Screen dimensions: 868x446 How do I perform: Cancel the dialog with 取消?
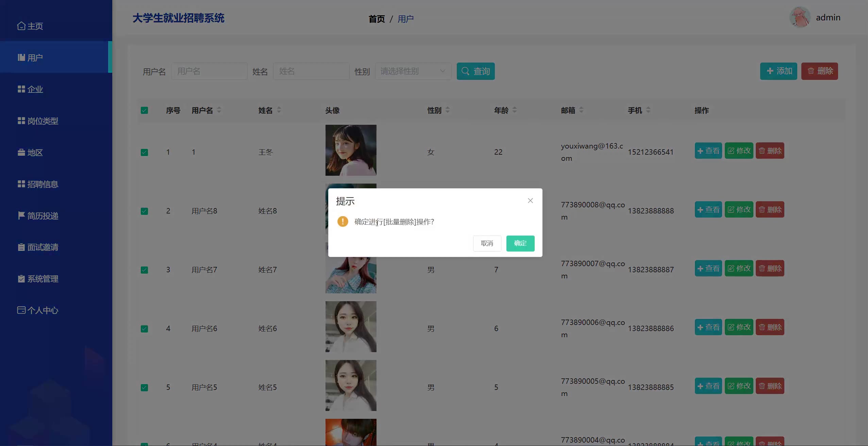click(x=487, y=243)
